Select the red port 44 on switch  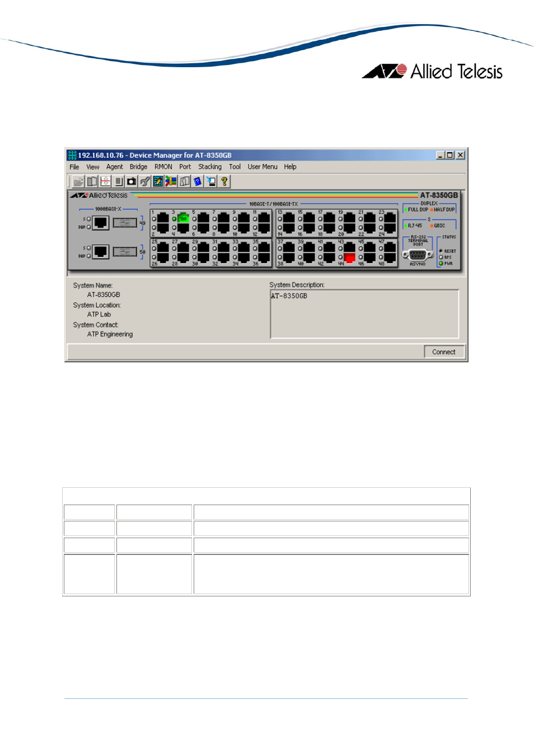click(x=350, y=258)
